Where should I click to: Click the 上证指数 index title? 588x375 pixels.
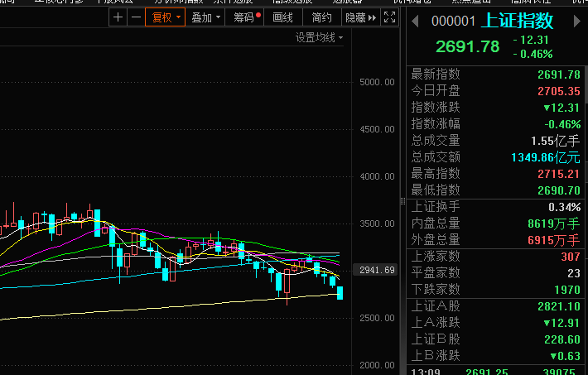pos(517,21)
